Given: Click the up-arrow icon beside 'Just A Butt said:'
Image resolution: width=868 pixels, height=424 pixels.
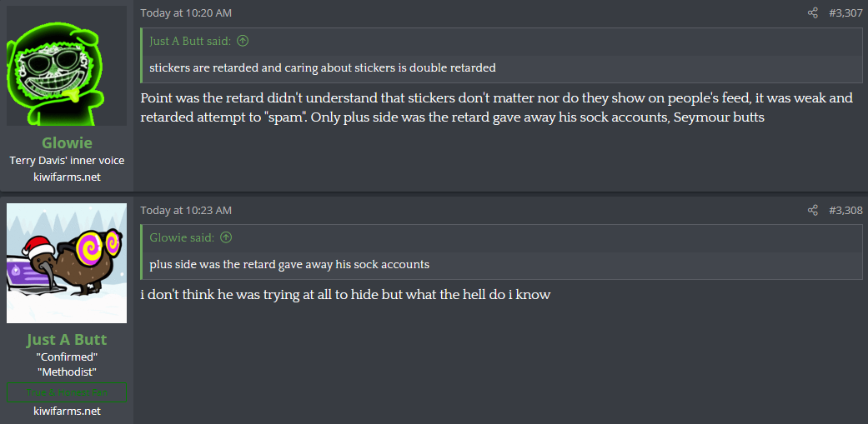Looking at the screenshot, I should [243, 41].
